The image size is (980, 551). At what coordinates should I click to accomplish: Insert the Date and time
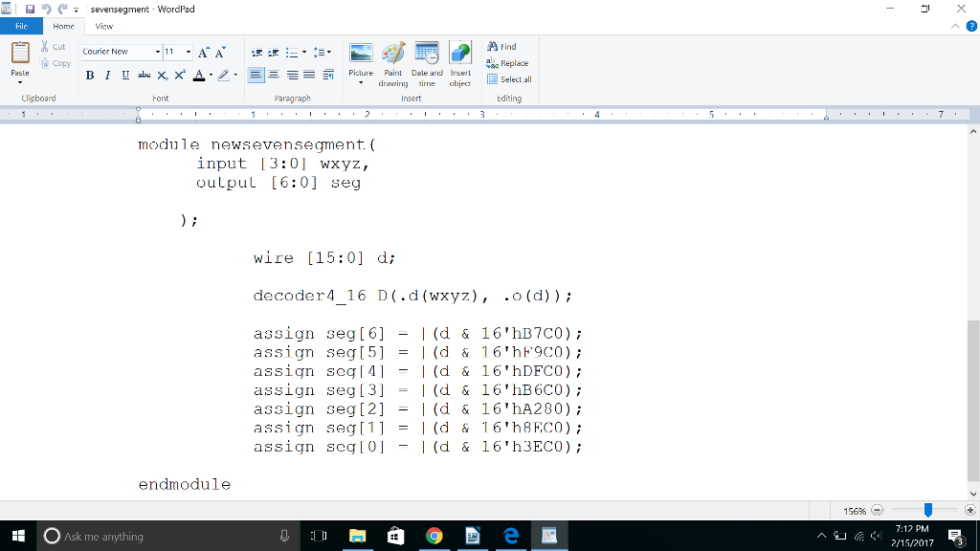pos(426,57)
